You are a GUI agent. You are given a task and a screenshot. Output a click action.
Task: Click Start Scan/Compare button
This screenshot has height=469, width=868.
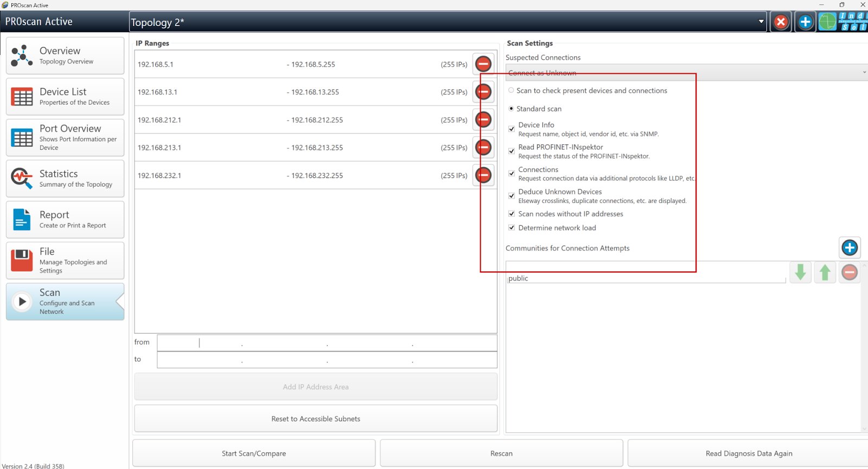pos(254,453)
